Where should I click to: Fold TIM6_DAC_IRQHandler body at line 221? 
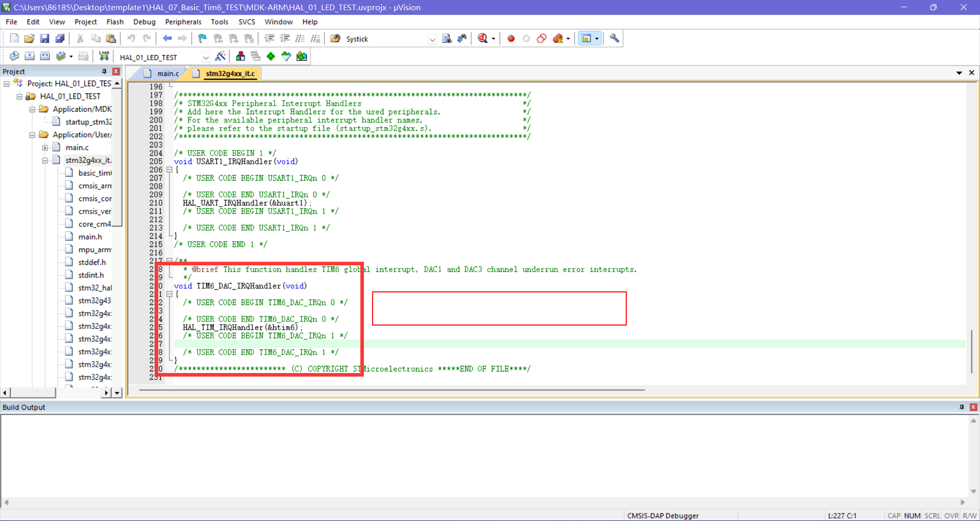point(169,294)
